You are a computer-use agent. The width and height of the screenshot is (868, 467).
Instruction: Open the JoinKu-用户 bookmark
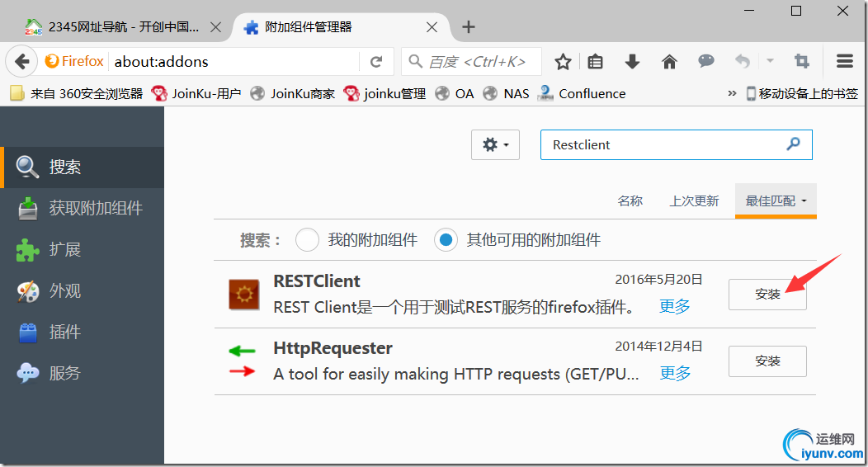click(196, 93)
